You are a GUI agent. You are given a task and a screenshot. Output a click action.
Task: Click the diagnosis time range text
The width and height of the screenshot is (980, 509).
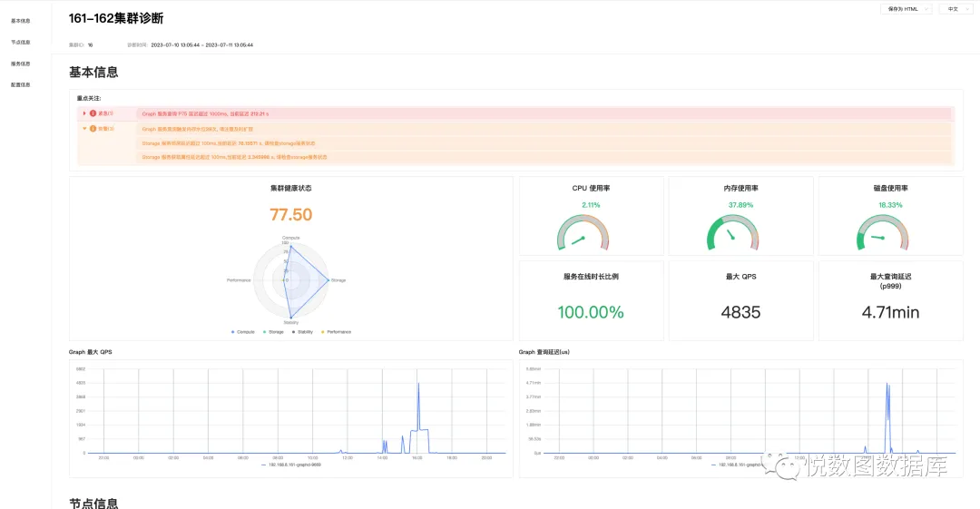(x=201, y=45)
